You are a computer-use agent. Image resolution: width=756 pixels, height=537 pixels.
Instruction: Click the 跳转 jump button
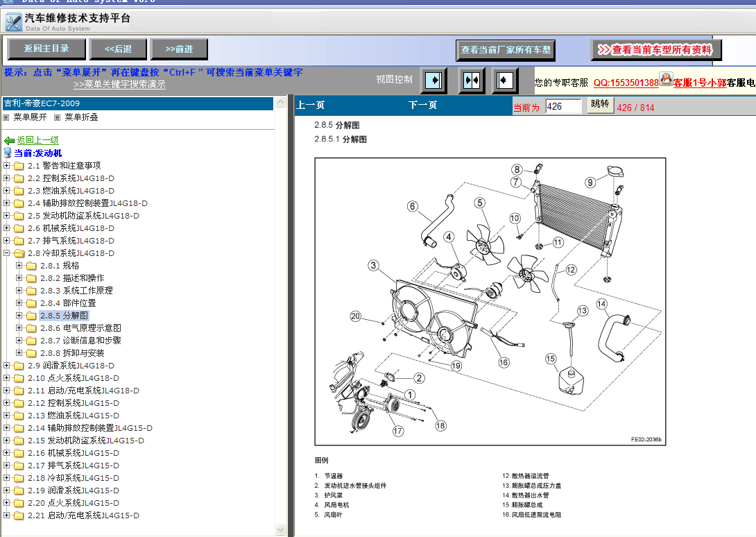[600, 105]
